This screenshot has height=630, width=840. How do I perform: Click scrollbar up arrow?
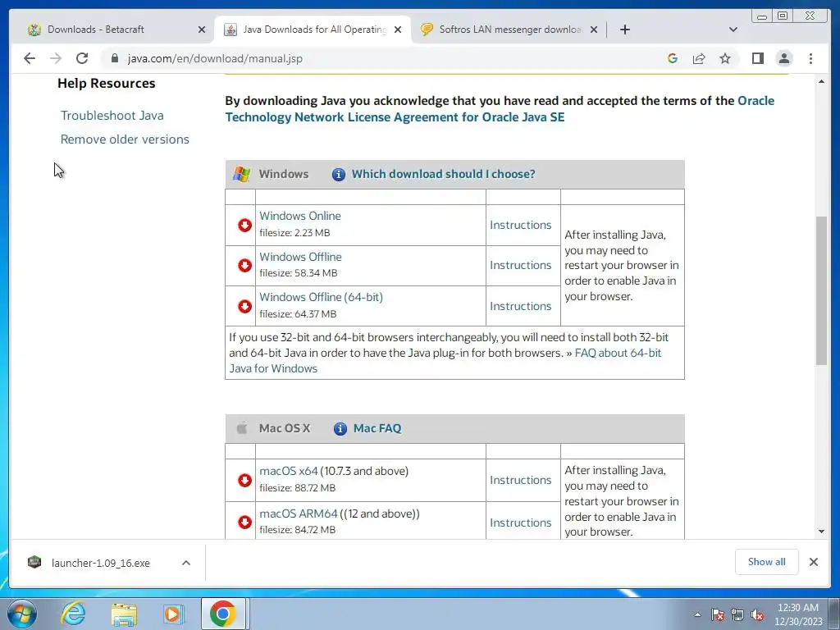[821, 81]
